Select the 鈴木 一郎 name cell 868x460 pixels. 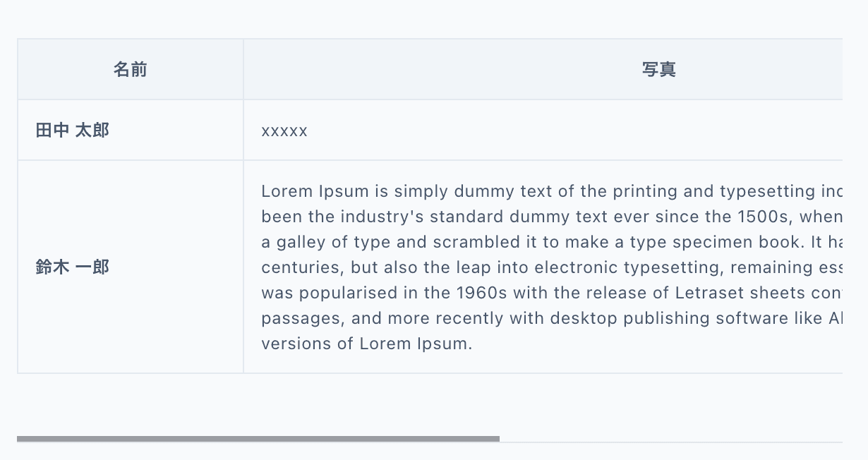[73, 267]
